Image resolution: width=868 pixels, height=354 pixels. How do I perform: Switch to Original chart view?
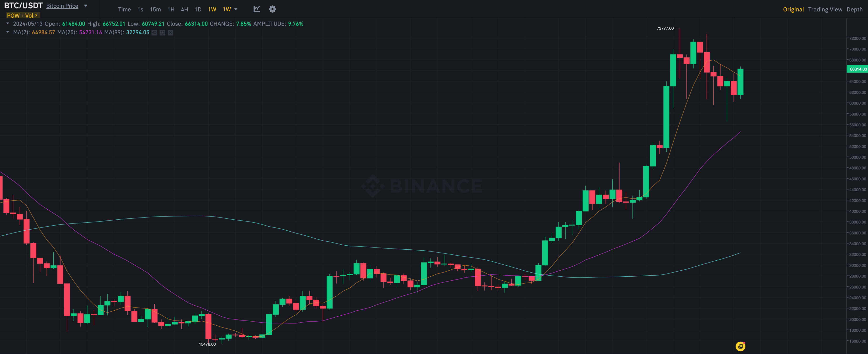pyautogui.click(x=793, y=10)
